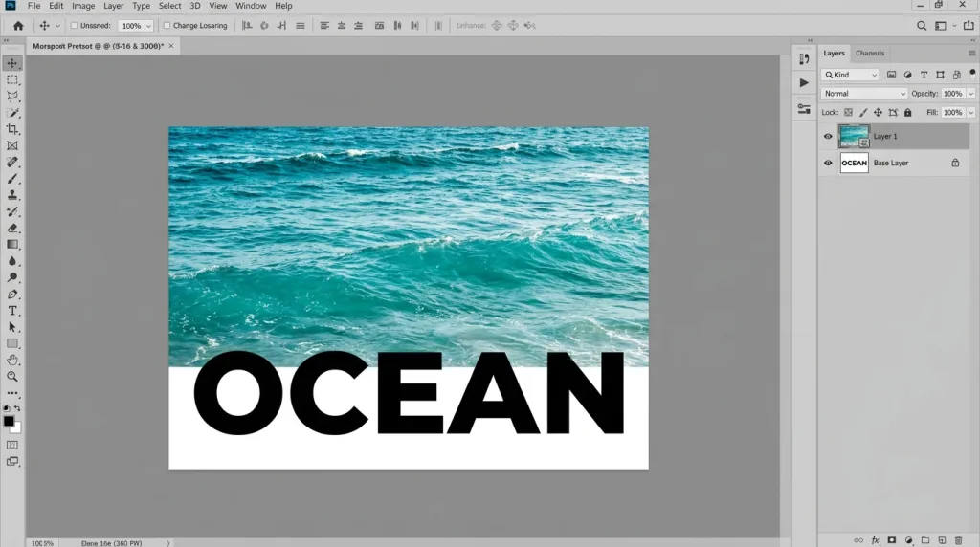This screenshot has height=547, width=980.
Task: Toggle pixel layer filter
Action: (x=891, y=75)
